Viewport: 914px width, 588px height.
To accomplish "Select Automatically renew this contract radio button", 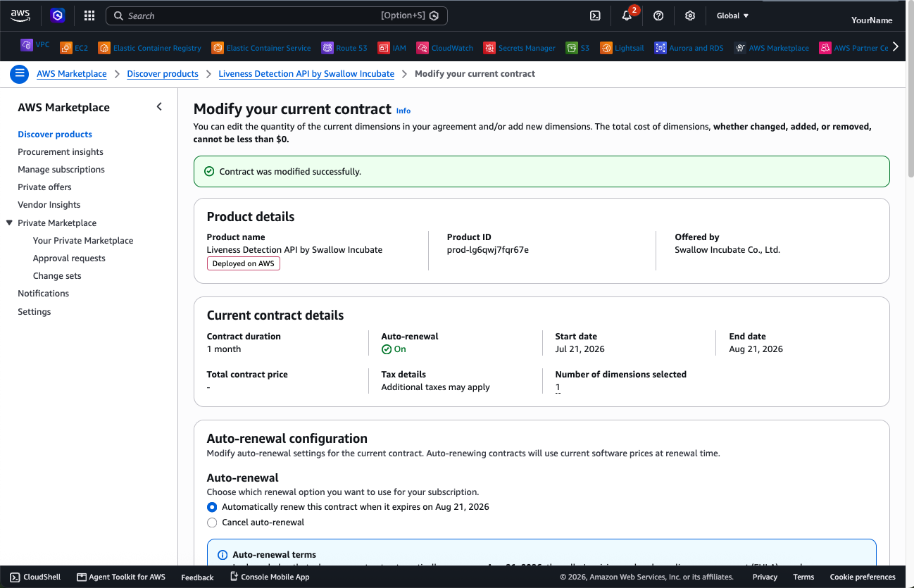I will click(x=212, y=507).
